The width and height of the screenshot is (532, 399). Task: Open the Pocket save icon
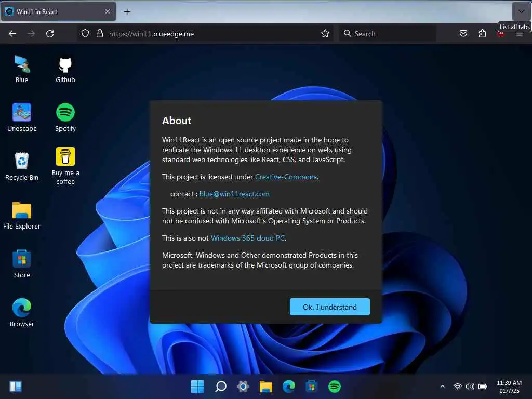point(463,34)
